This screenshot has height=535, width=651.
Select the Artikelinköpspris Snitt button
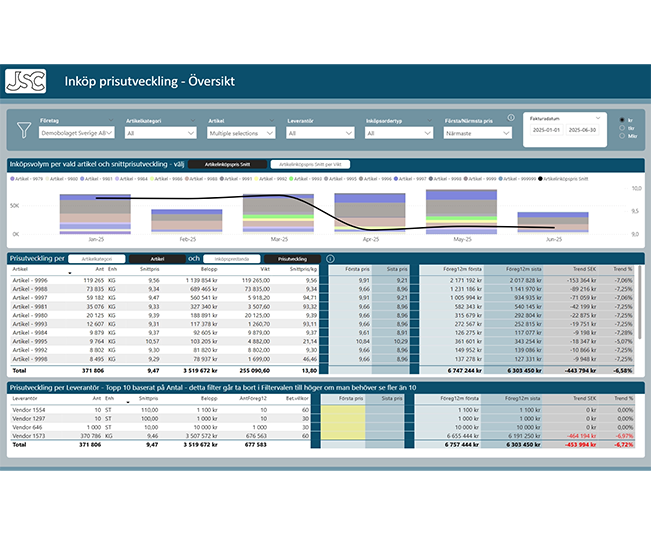[227, 164]
